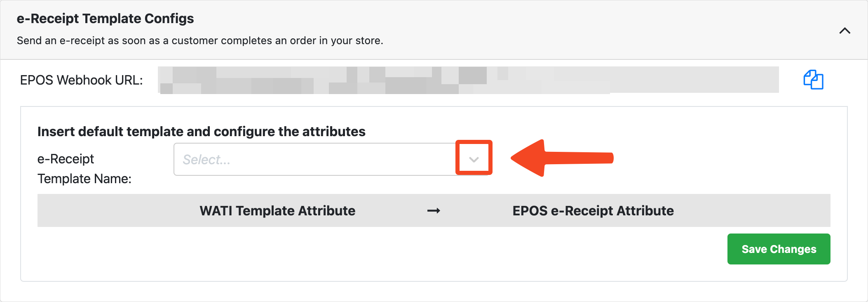Click the e-Receipt Template Name label
The width and height of the screenshot is (868, 302).
[84, 169]
